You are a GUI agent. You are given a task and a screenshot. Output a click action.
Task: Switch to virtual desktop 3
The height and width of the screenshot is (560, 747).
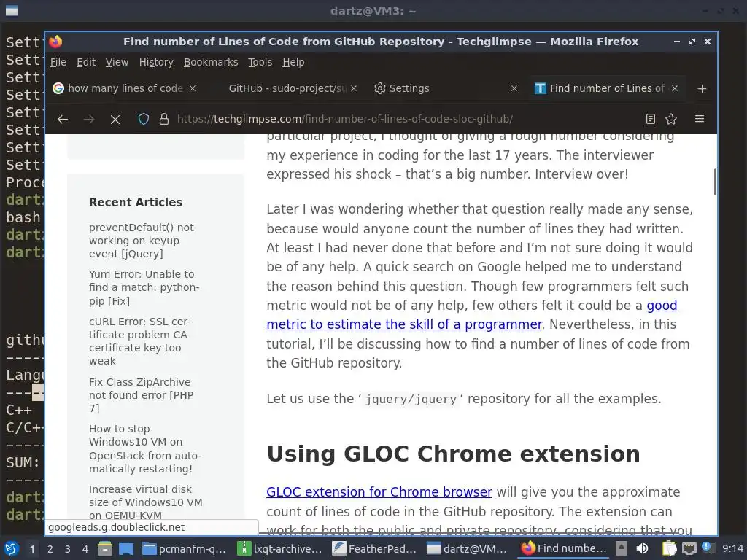pyautogui.click(x=67, y=549)
